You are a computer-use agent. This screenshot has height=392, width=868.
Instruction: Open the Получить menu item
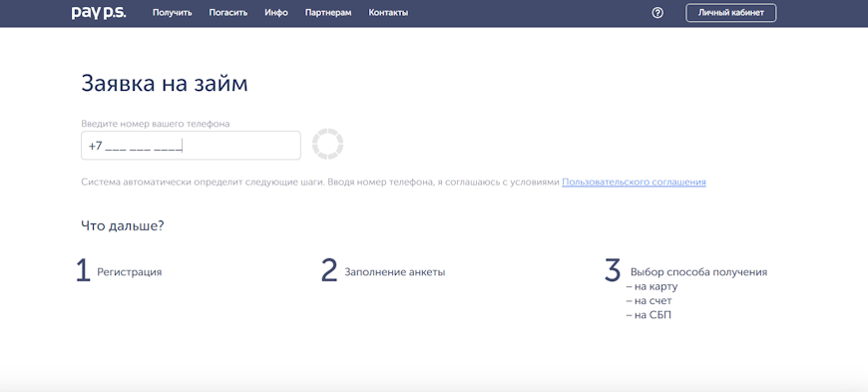[x=173, y=13]
